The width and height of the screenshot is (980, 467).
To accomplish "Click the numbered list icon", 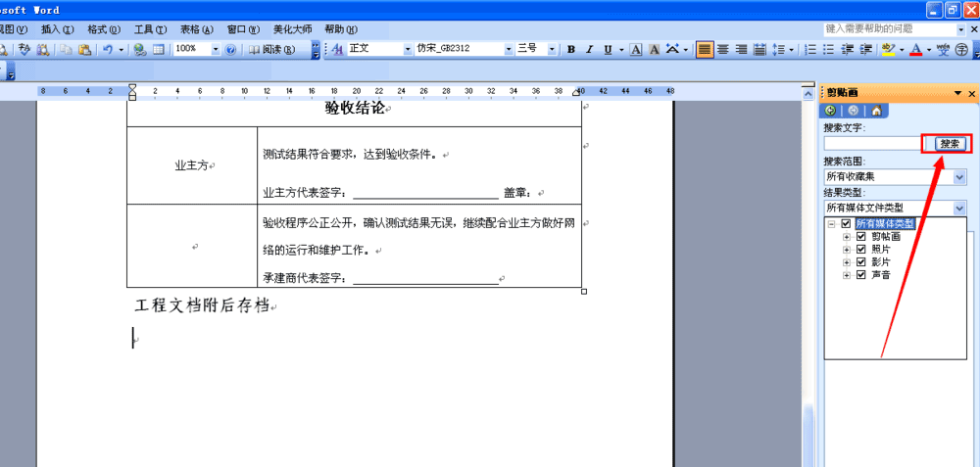I will click(810, 49).
